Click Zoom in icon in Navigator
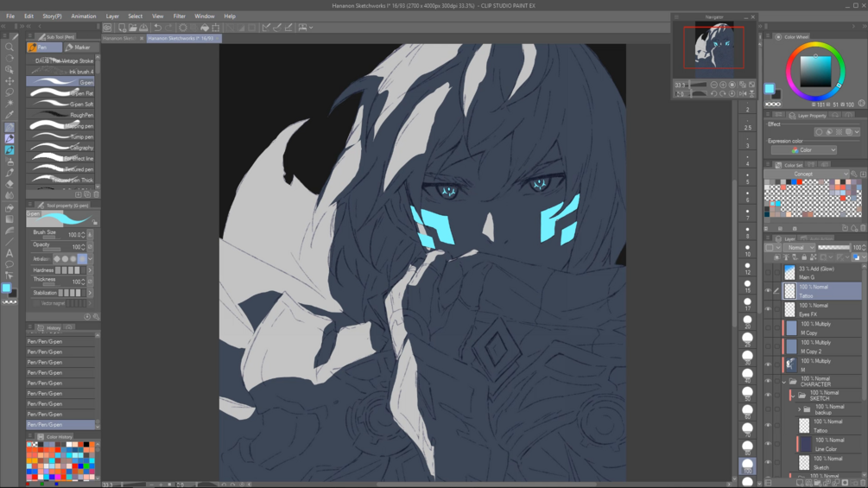 click(723, 85)
